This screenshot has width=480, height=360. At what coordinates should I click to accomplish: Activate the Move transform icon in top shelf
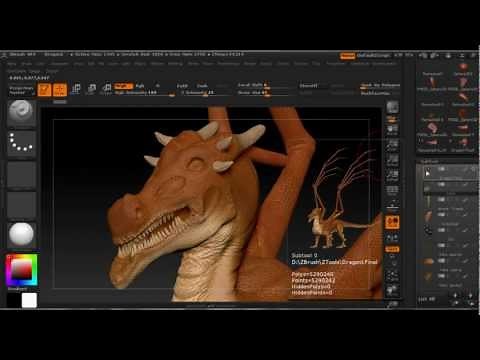tap(76, 89)
